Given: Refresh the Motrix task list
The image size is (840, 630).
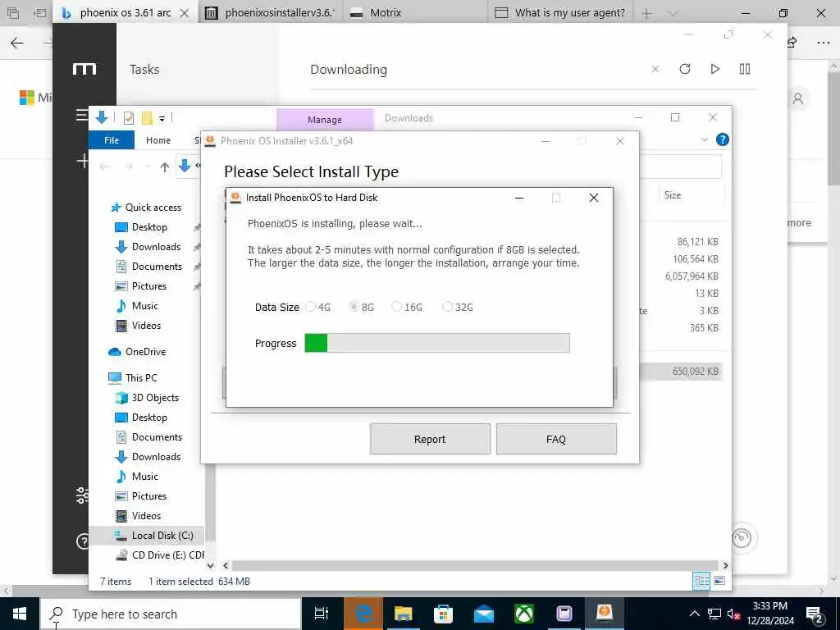Looking at the screenshot, I should [685, 69].
